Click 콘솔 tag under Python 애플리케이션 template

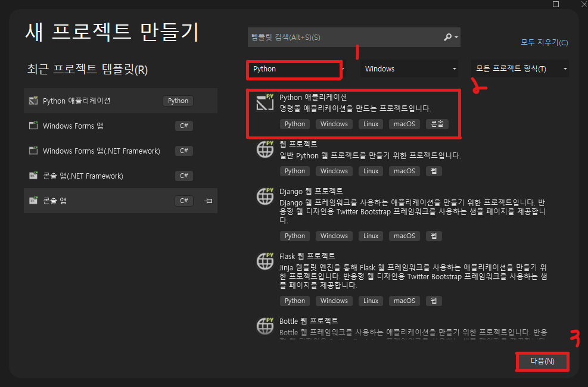(x=437, y=124)
